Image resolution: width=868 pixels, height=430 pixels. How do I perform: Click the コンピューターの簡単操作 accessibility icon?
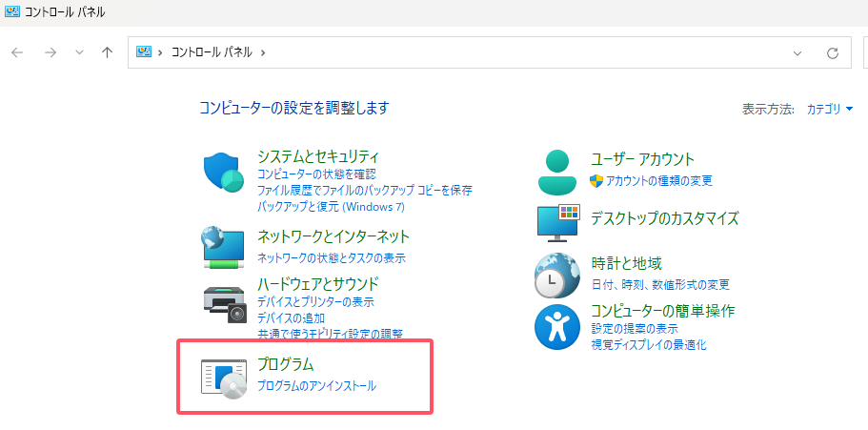[x=556, y=327]
